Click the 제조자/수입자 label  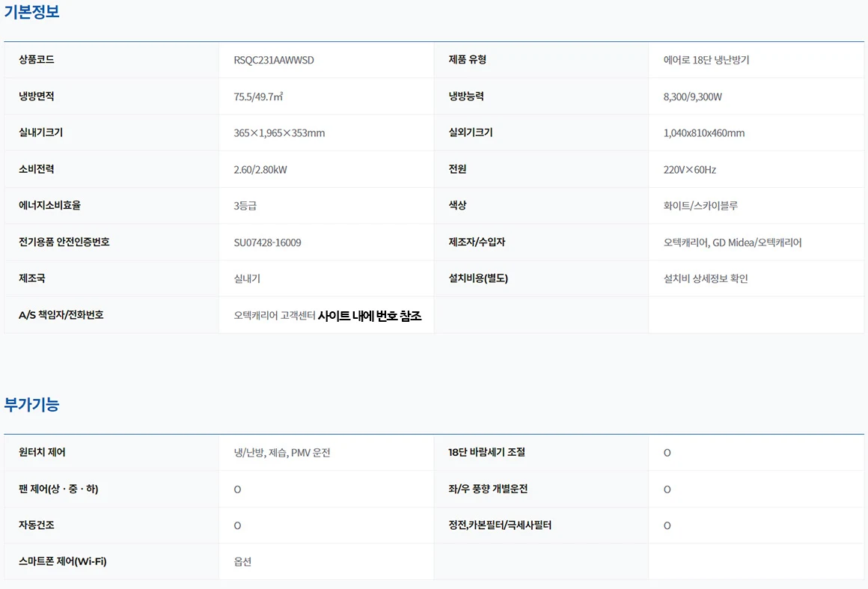pos(477,242)
